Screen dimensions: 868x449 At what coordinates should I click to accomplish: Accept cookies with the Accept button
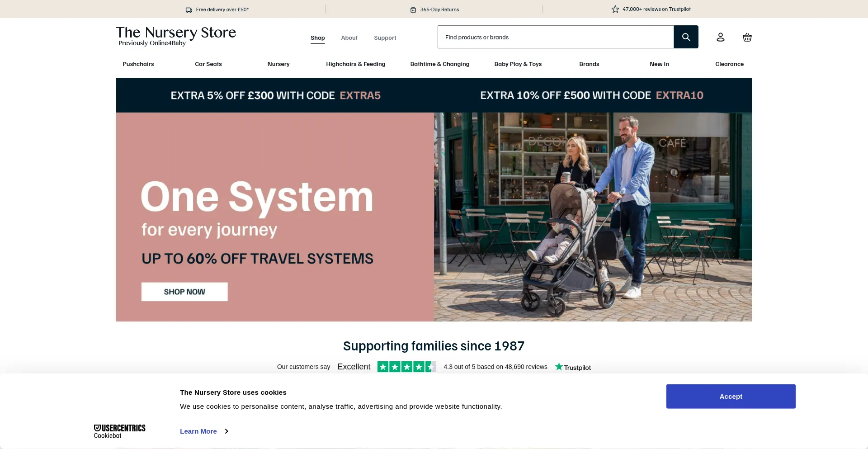(731, 397)
